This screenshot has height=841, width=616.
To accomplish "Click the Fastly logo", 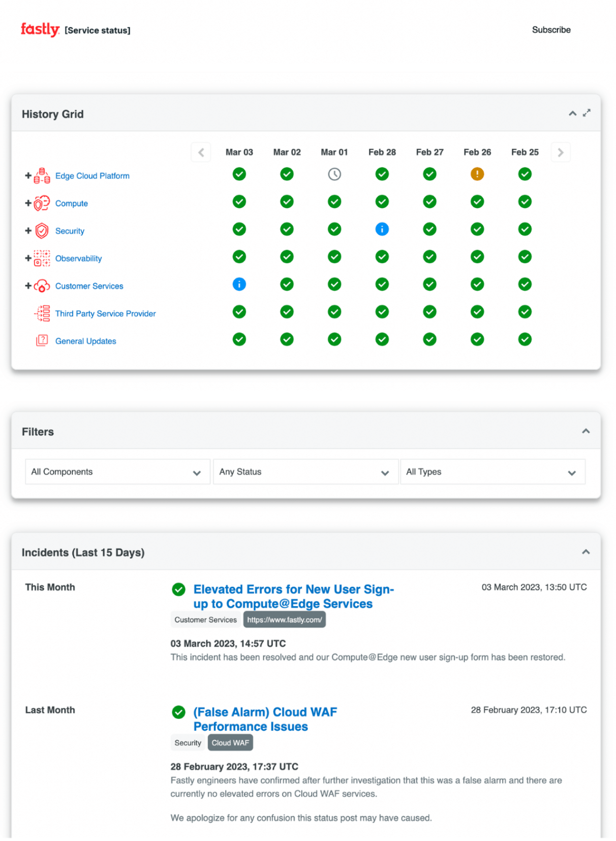I will pos(40,29).
